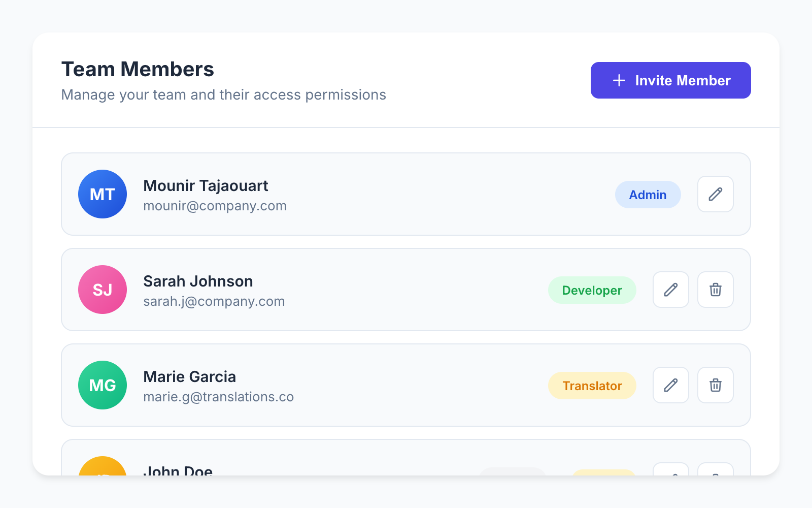Click the sarah.j@company.com email
The width and height of the screenshot is (812, 508).
click(x=214, y=301)
